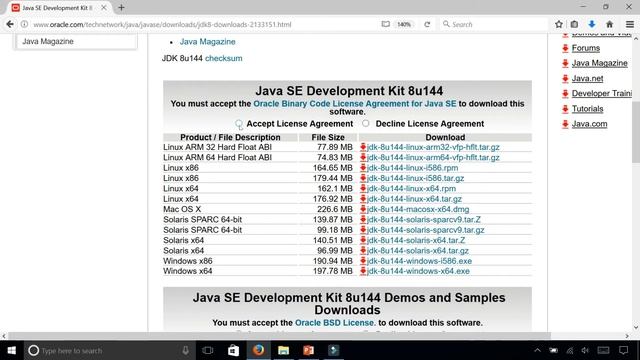
Task: Open Oracle Binary Code License Agreement link
Action: [355, 104]
